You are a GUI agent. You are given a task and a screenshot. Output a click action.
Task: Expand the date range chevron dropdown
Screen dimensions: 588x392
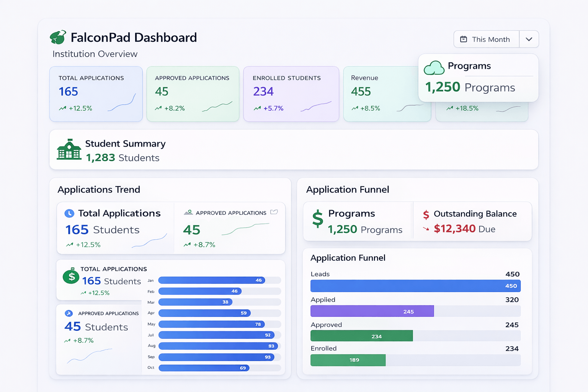point(529,39)
